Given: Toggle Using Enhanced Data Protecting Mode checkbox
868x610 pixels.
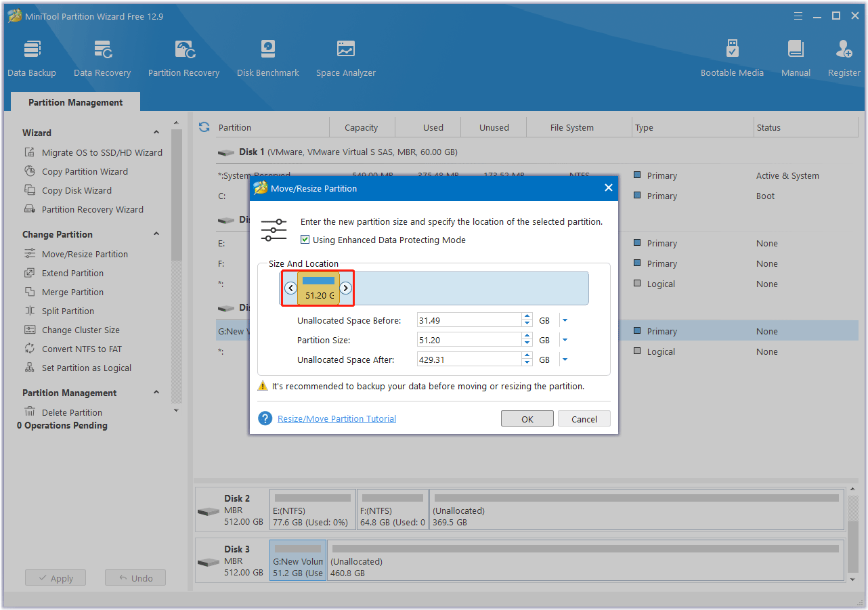Looking at the screenshot, I should (305, 240).
